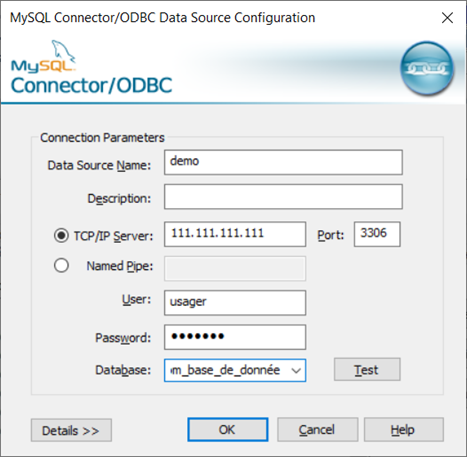Click the Connector/ODBC banner title
467x457 pixels.
point(91,85)
